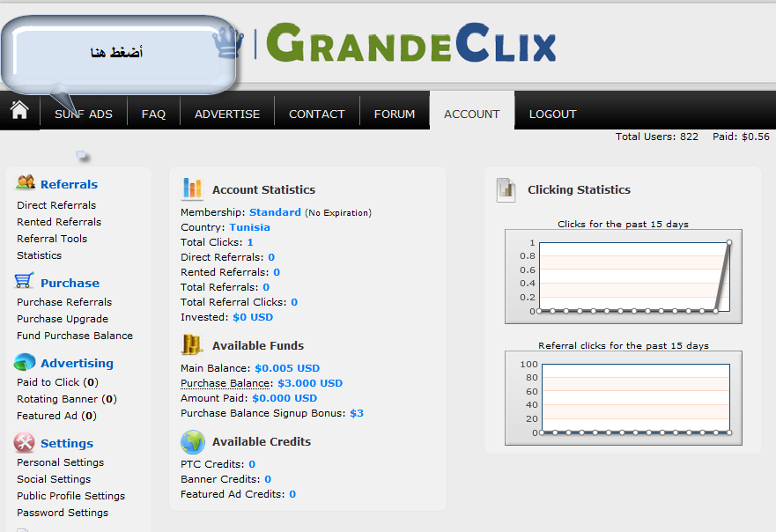Open the FAQ page
Screen dimensions: 776x532
click(x=153, y=115)
